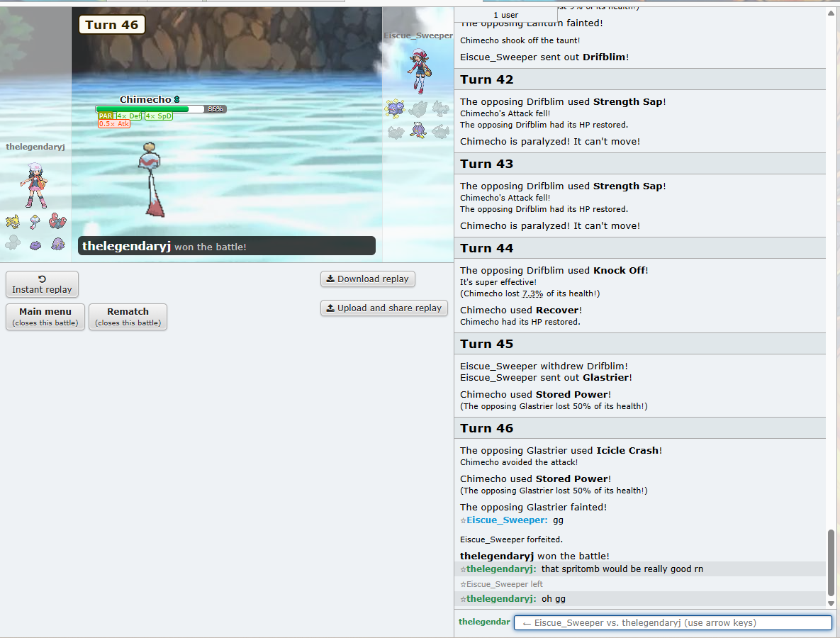Screen dimensions: 840x638
Task: Click the Turn 46 badge on the battlefield
Action: pyautogui.click(x=112, y=25)
